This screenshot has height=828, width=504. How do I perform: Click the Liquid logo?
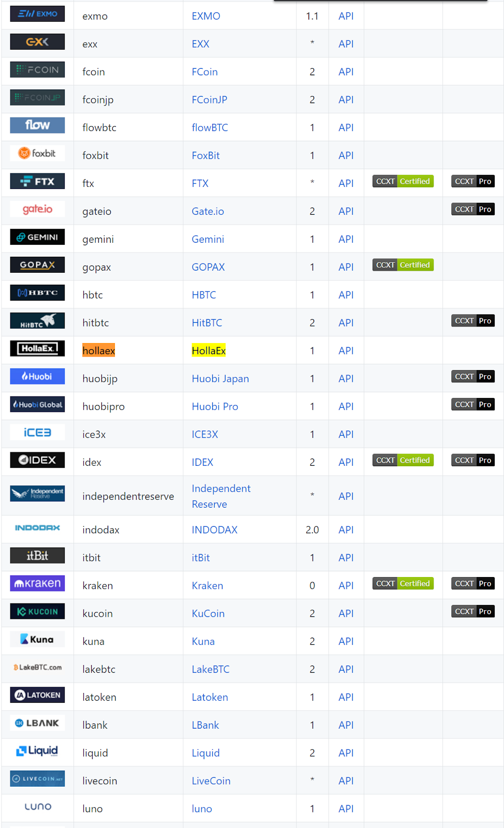(x=37, y=752)
